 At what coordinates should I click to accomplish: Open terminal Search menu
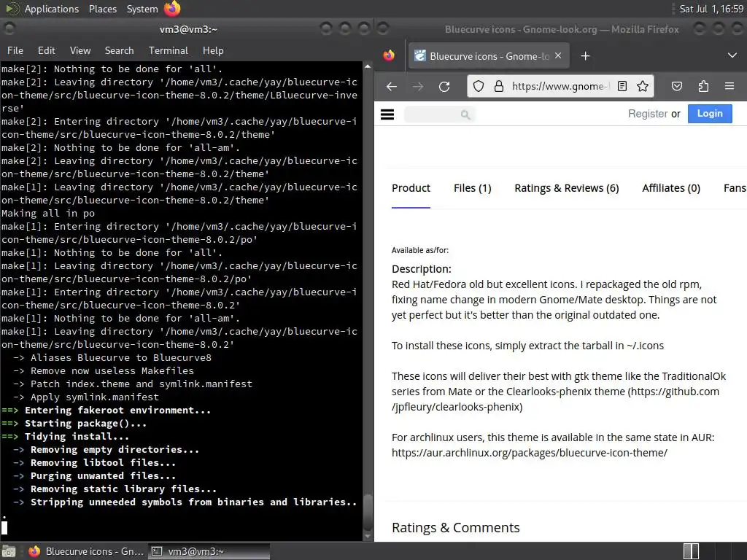click(x=119, y=50)
